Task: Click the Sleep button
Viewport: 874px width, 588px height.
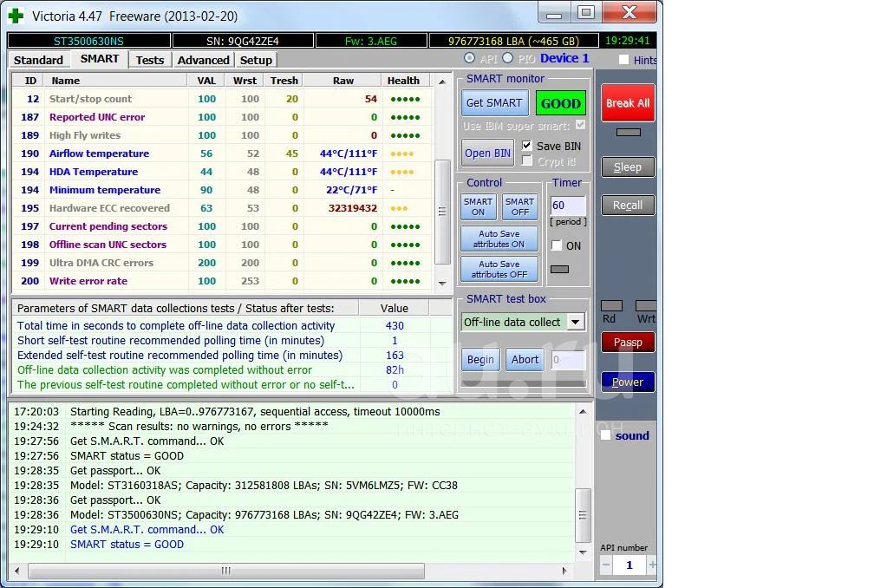Action: pos(628,167)
